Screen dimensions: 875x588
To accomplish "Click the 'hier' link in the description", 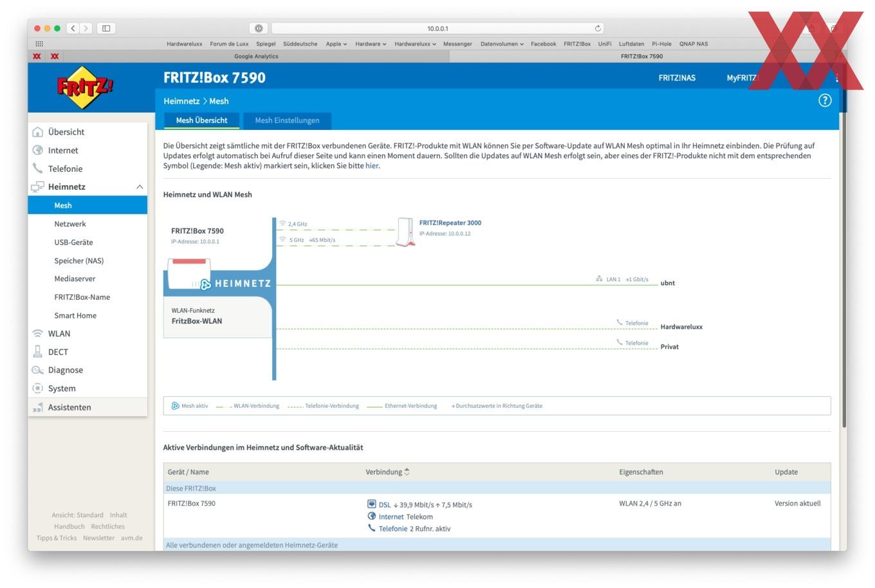I will coord(372,166).
